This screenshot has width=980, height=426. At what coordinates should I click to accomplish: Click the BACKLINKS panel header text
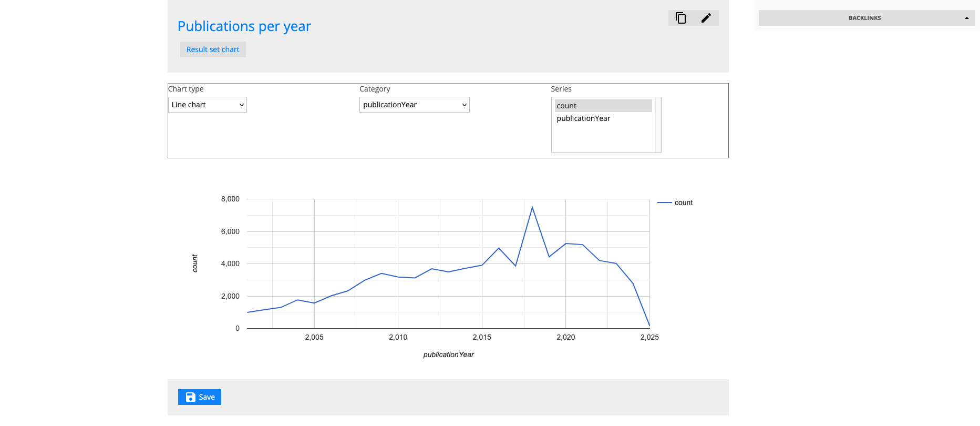864,18
